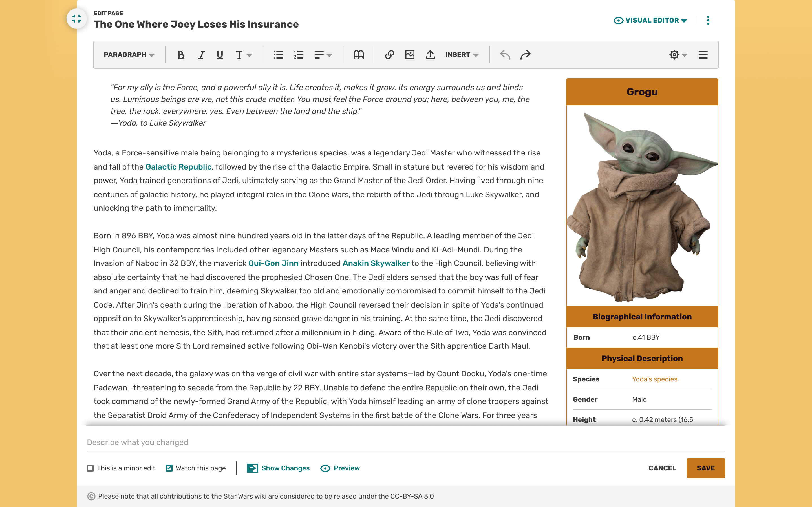Insert an image from toolbar
Image resolution: width=812 pixels, height=507 pixels.
(x=410, y=55)
